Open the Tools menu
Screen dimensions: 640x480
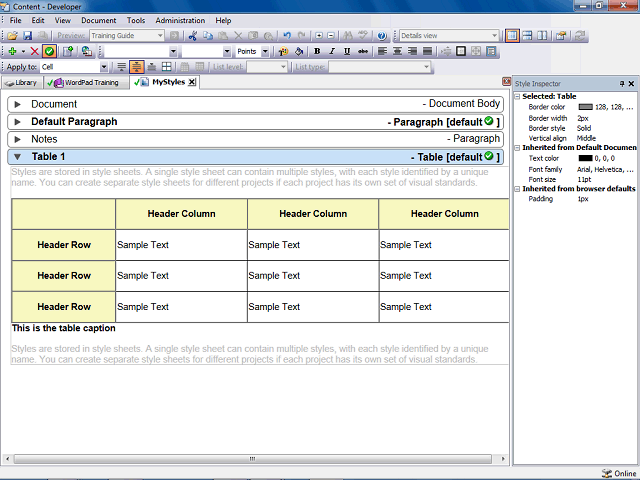(136, 20)
